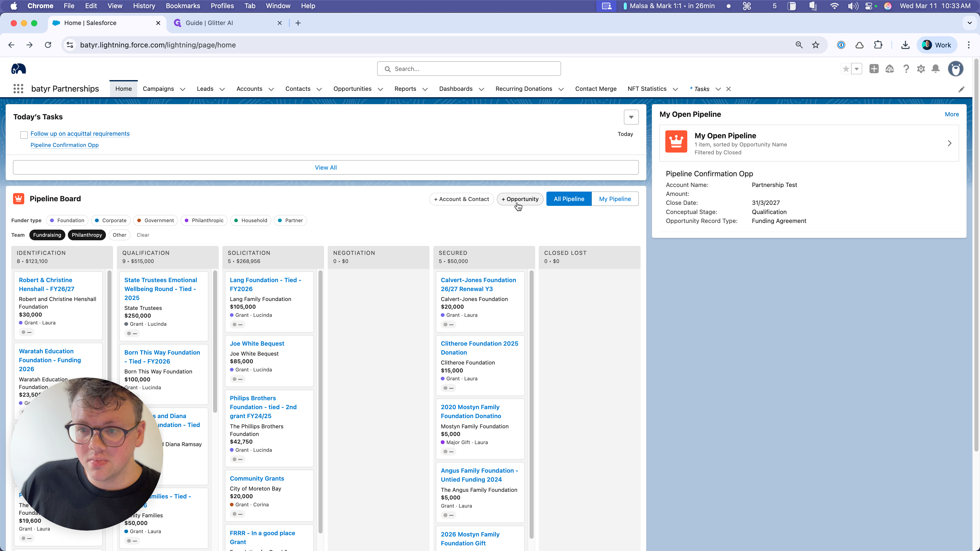Screen dimensions: 980x551
Task: Deselect the Fundraising team filter
Action: 47,235
